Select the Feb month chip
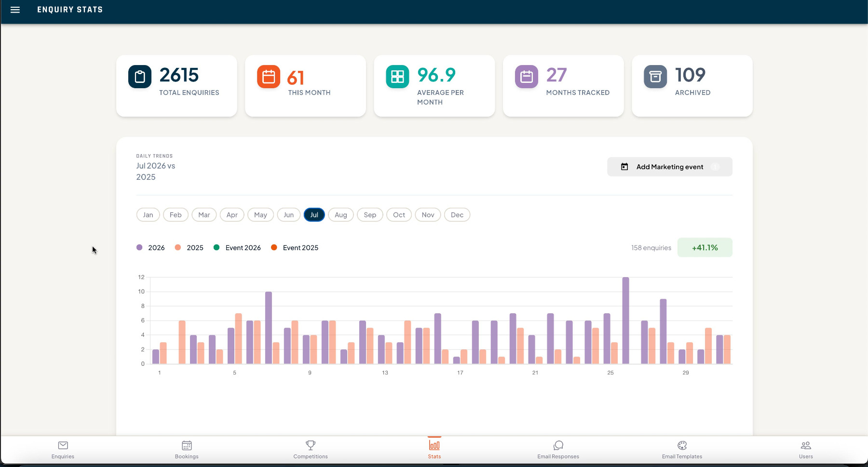Image resolution: width=868 pixels, height=467 pixels. (x=176, y=215)
